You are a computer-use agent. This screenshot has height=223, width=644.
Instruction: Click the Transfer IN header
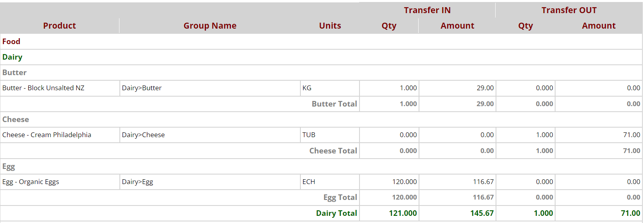pyautogui.click(x=427, y=10)
